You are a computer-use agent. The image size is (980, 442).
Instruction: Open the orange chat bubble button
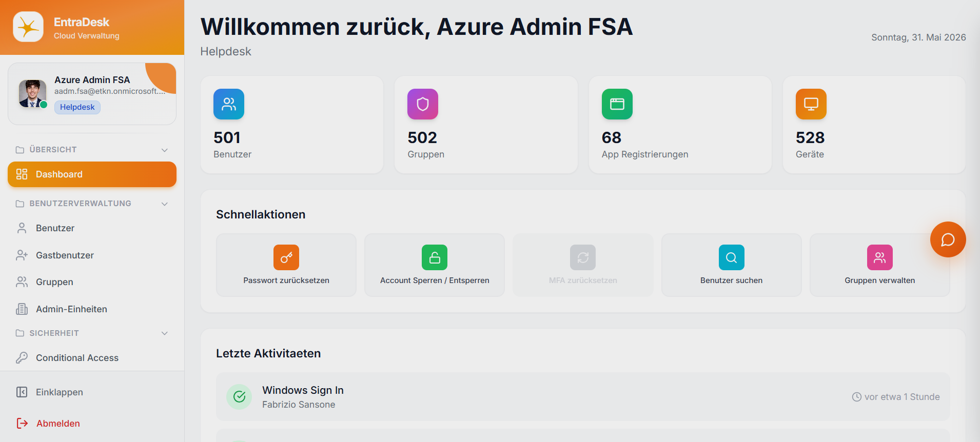[948, 239]
